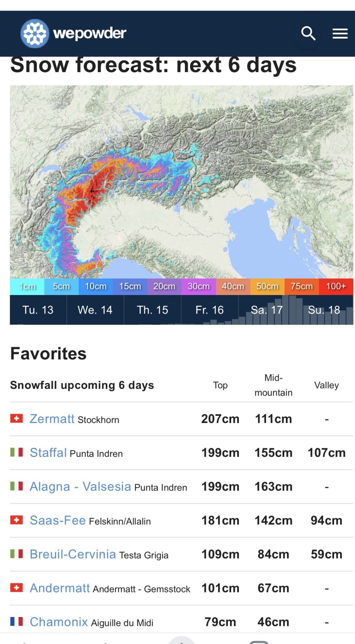Open the search magnifier icon
Image resolution: width=355 pixels, height=644 pixels.
(x=308, y=33)
